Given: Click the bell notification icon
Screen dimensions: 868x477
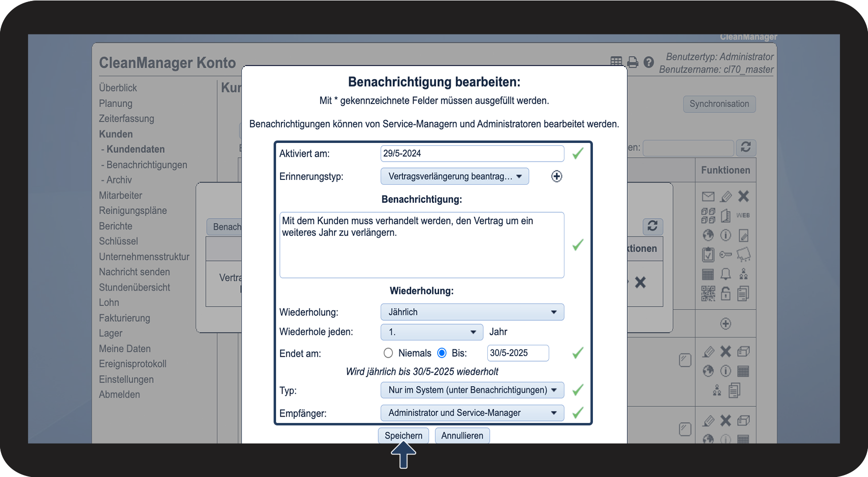Looking at the screenshot, I should click(726, 274).
